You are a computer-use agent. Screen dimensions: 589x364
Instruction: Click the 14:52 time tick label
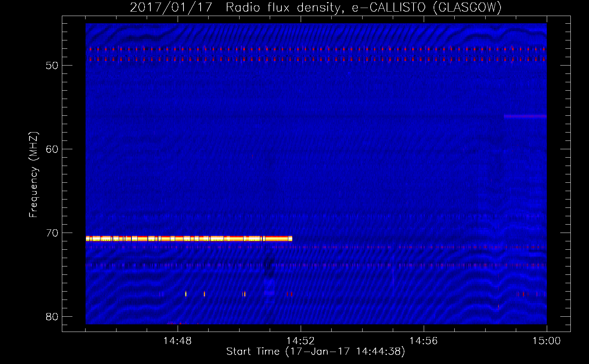300,341
